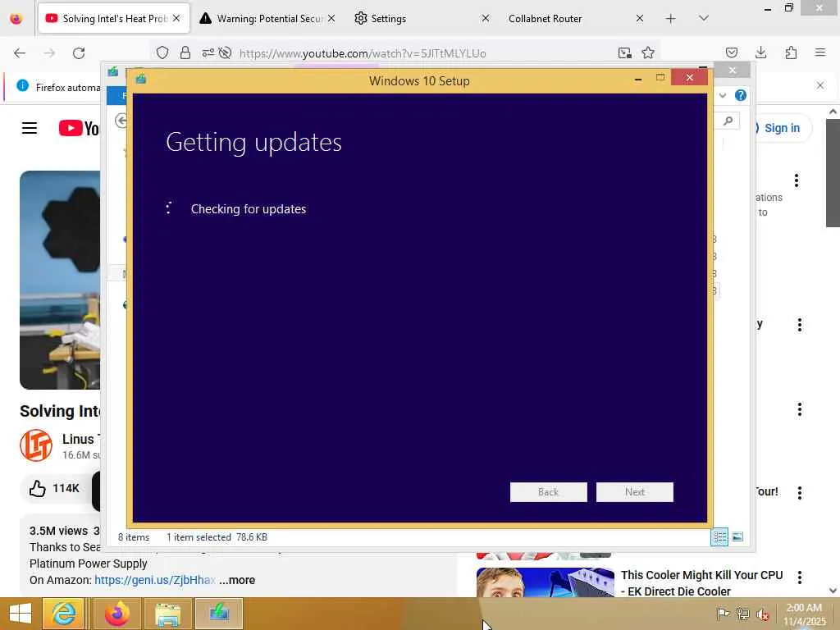
Task: Open the YouTube guide hamburger menu
Action: (30, 128)
